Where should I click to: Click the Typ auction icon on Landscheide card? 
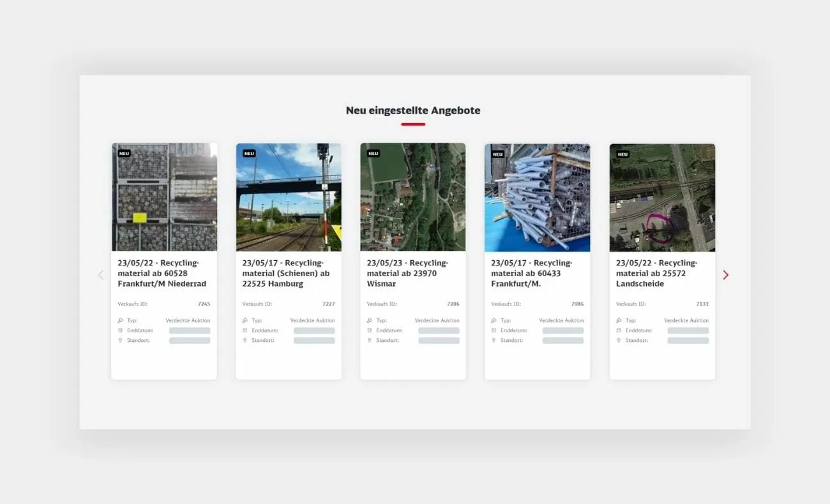pos(617,320)
